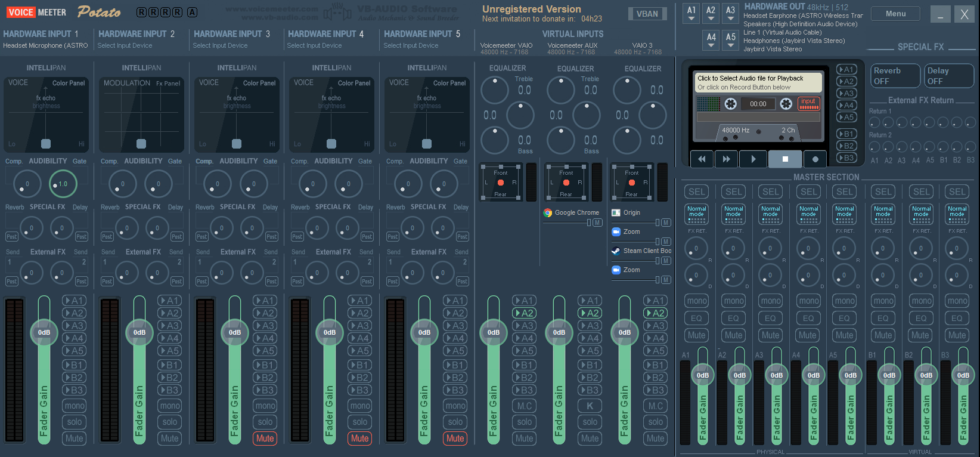
Task: Click the Google Chrome application icon
Action: 548,213
